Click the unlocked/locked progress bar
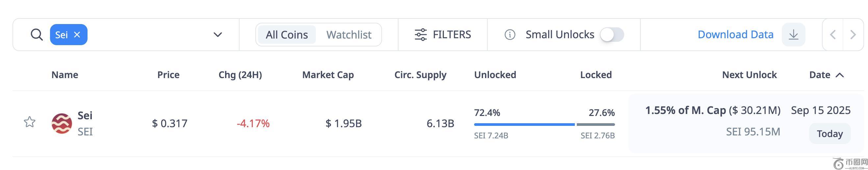Screen dimensions: 868x170 [544, 125]
